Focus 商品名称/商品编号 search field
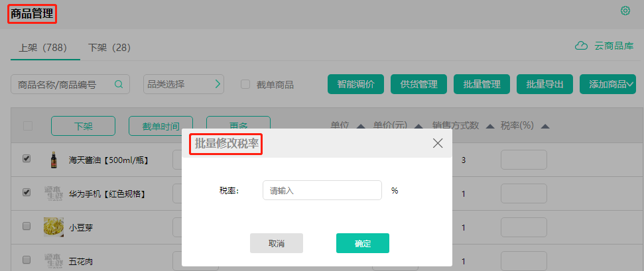 (x=70, y=84)
